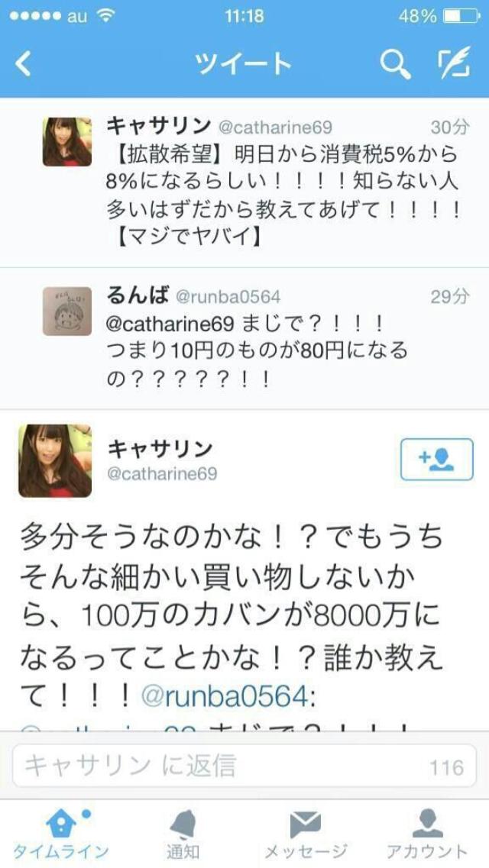Open search with the magnifier icon

(x=395, y=64)
